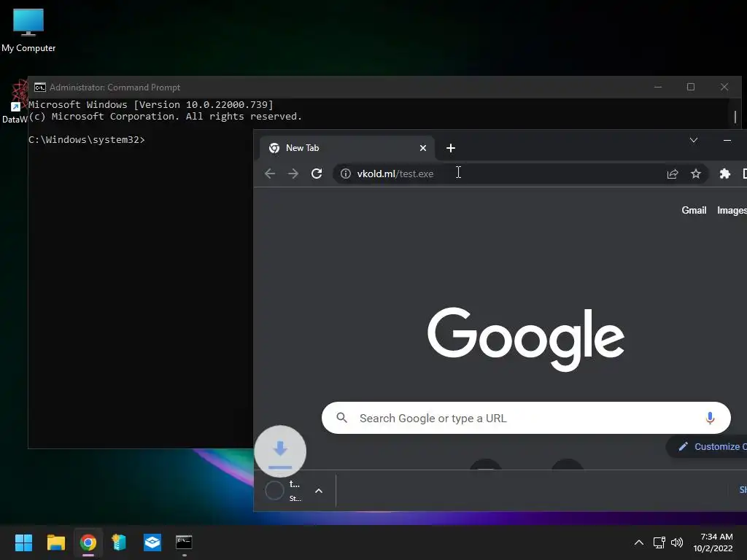The height and width of the screenshot is (560, 747).
Task: Click Command Prompt title bar icon
Action: pos(40,87)
